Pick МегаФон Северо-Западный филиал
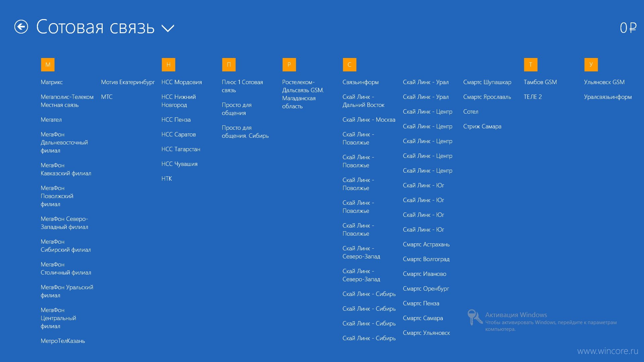 point(64,223)
